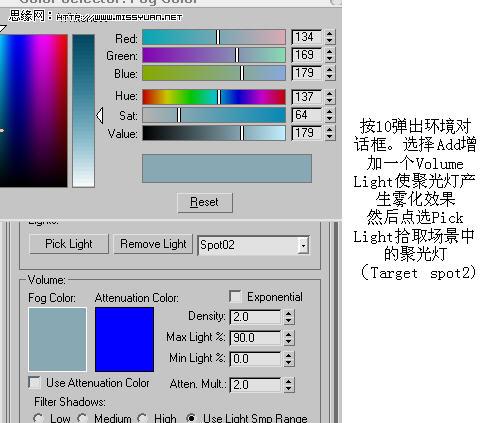Click the Blue value field 179
Screen dimensions: 496x423
click(306, 73)
